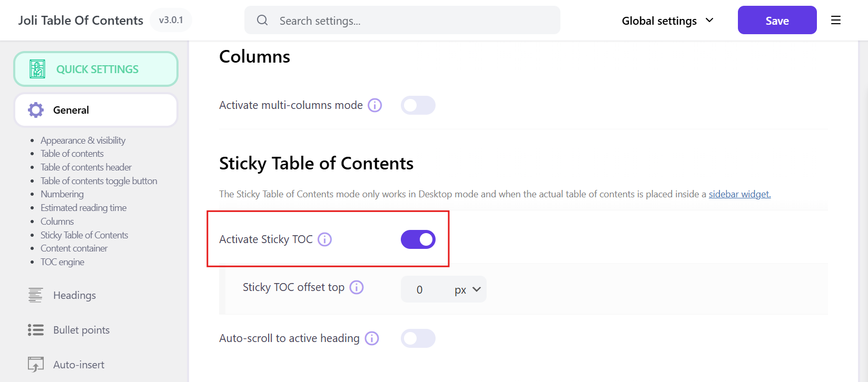Click the Auto-insert section icon
Viewport: 868px width, 382px height.
36,364
